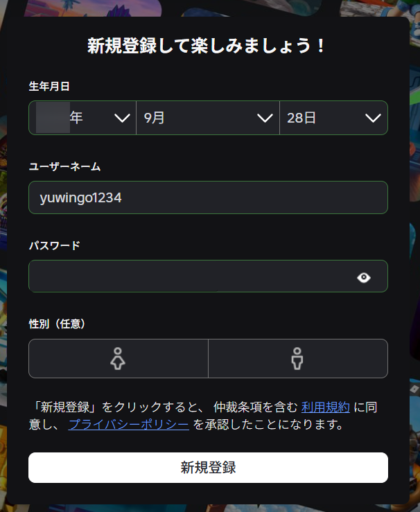This screenshot has height=512, width=420.
Task: Click the パスワード label text
Action: pyautogui.click(x=54, y=246)
